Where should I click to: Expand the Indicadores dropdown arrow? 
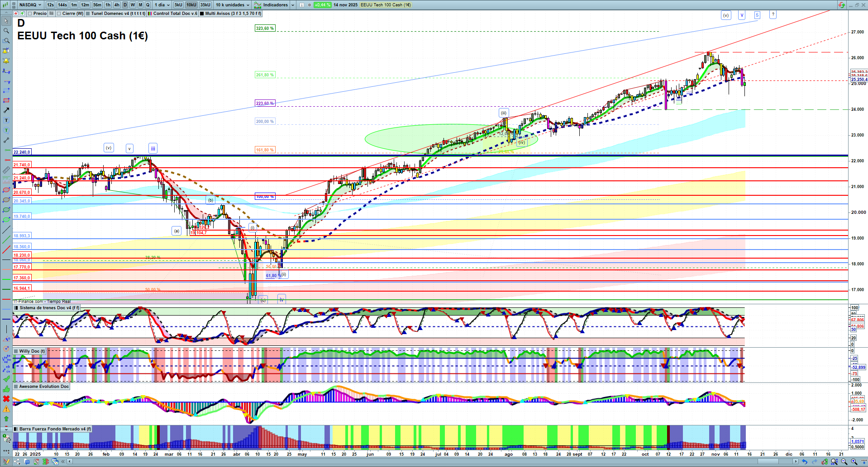(x=292, y=5)
